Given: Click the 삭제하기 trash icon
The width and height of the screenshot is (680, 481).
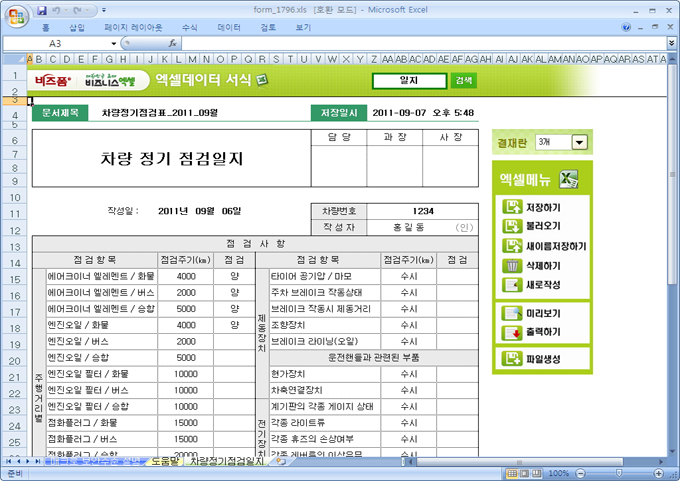Looking at the screenshot, I should pyautogui.click(x=512, y=265).
